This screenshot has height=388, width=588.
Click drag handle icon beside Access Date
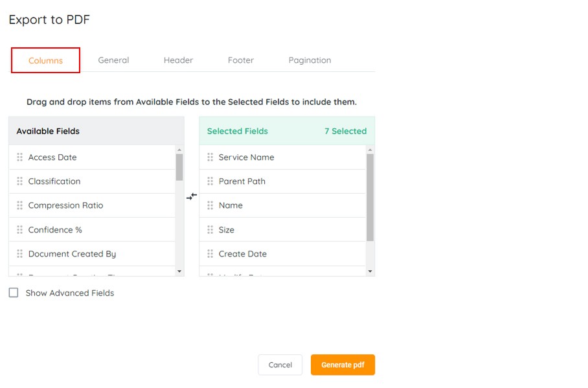click(20, 157)
